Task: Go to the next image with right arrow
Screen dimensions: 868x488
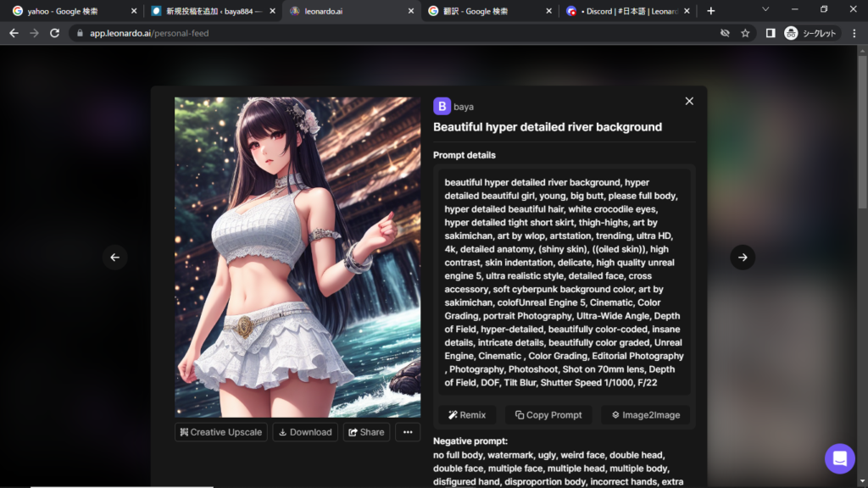Action: pos(743,258)
